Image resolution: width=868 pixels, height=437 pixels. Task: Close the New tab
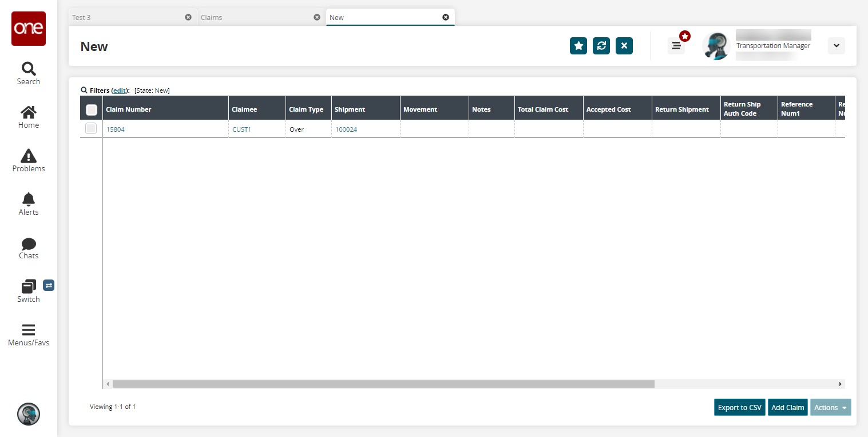[446, 17]
